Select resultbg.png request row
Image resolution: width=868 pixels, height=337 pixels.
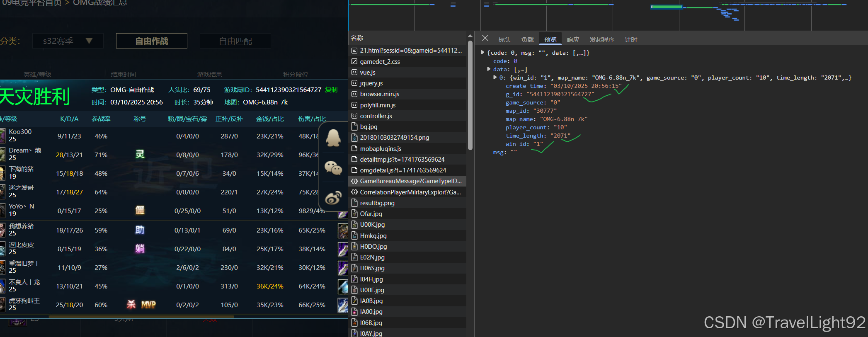point(408,203)
